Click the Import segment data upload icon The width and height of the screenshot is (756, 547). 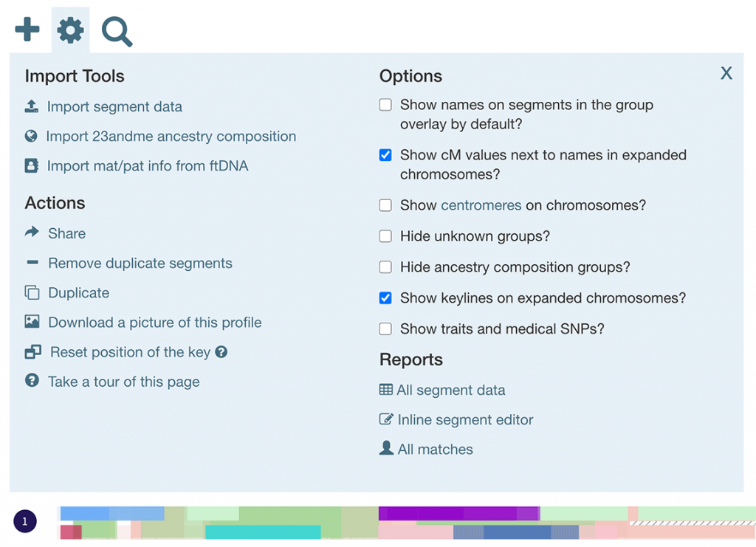pos(31,106)
